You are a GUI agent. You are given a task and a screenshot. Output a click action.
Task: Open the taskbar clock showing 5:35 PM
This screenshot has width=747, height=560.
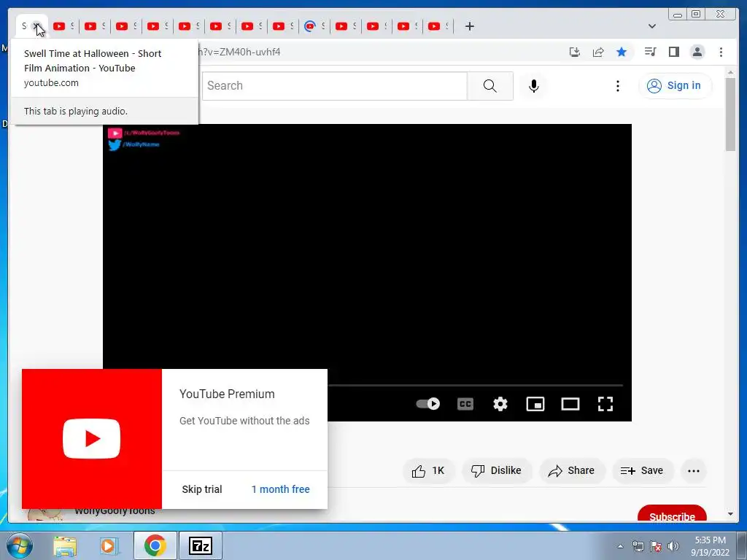point(710,545)
